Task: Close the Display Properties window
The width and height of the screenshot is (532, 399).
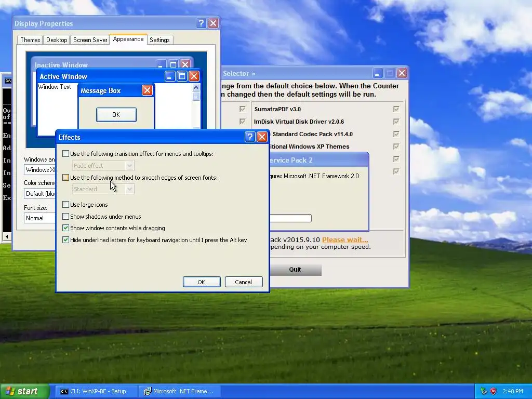Action: 213,23
